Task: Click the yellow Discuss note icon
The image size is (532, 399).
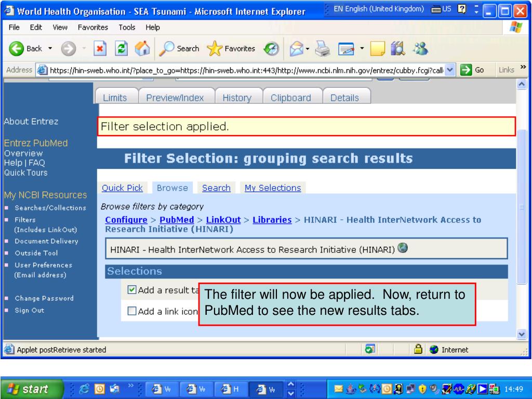Action: [377, 49]
